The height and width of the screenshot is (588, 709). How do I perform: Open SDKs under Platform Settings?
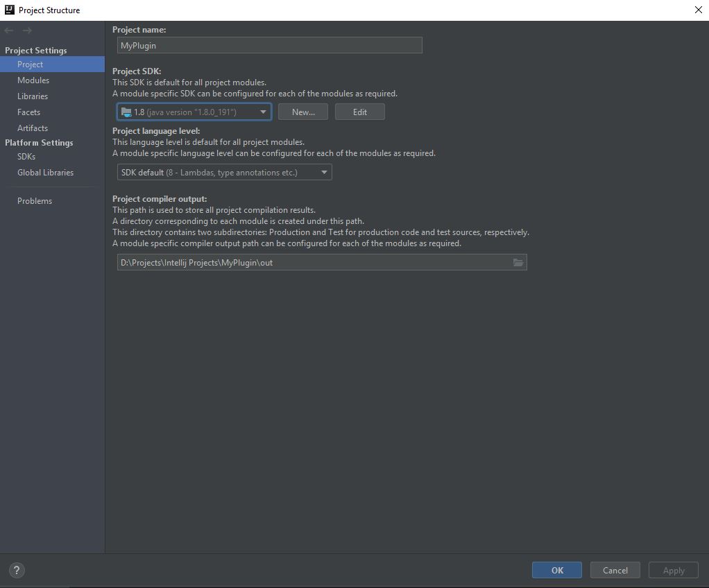[x=26, y=157]
